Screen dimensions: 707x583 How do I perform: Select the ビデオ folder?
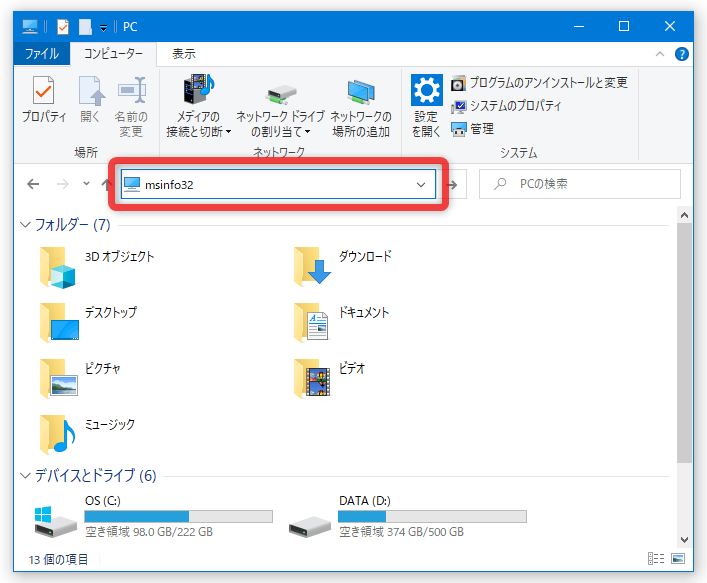point(329,379)
